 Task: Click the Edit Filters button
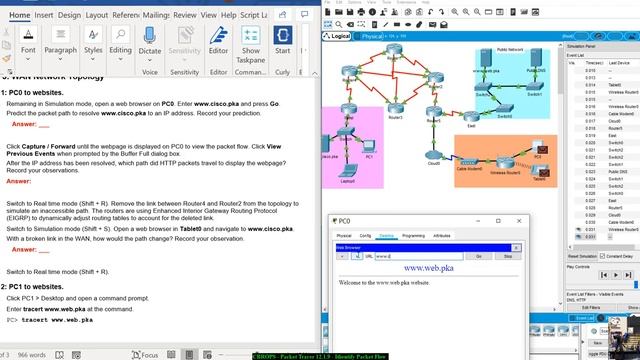[x=591, y=308]
